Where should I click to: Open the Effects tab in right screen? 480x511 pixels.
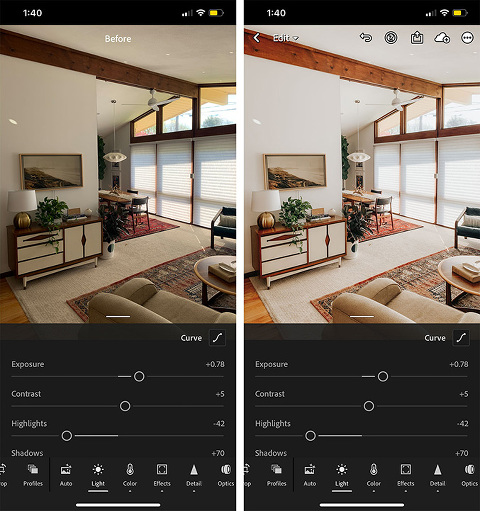(x=406, y=475)
